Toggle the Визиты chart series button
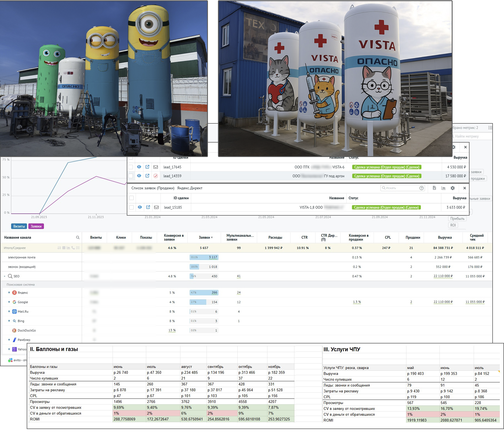The height and width of the screenshot is (436, 504). [x=19, y=226]
